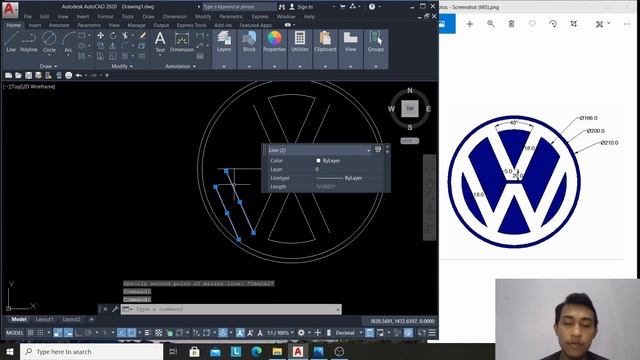Select the Polyline tool

pyautogui.click(x=29, y=42)
